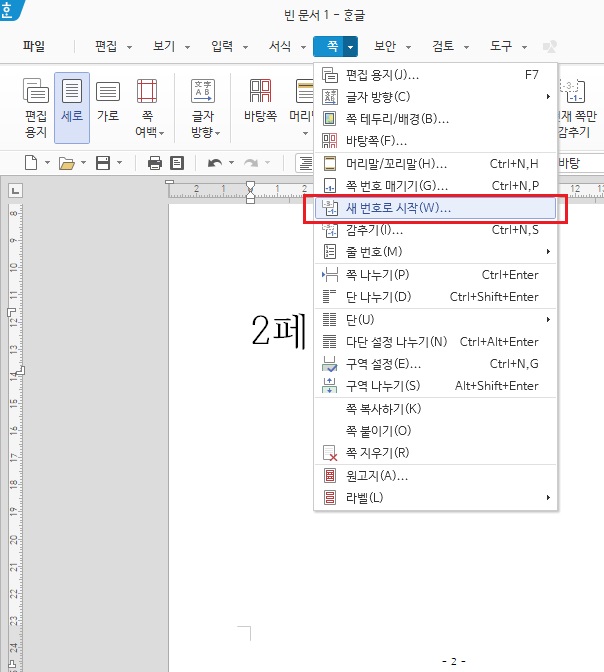Choose 바탕쪽(F) menu item
Image resolution: width=604 pixels, height=672 pixels.
point(436,141)
